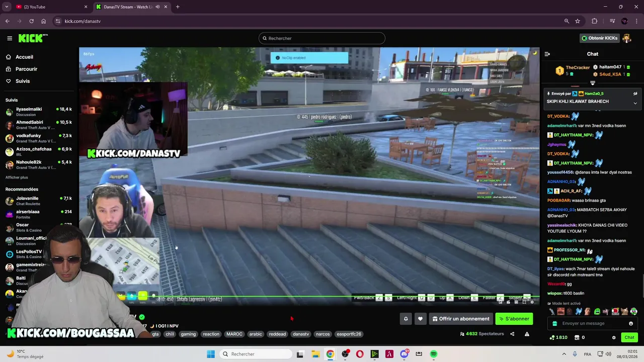Open the emoji picker in the message box
This screenshot has height=362, width=644.
(631, 323)
